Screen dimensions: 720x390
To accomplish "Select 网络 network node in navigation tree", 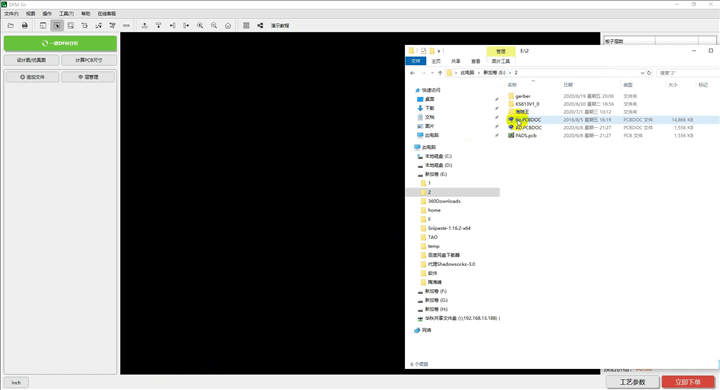I will point(427,330).
